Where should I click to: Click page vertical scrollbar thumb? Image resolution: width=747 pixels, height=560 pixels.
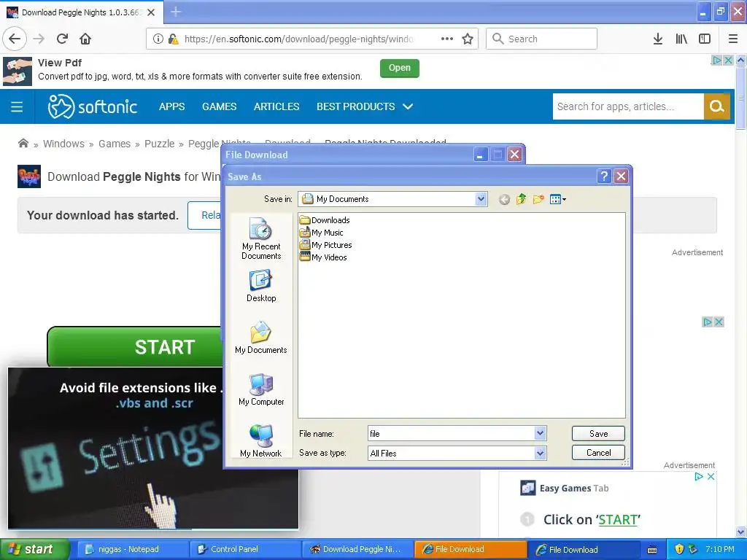coord(741,98)
